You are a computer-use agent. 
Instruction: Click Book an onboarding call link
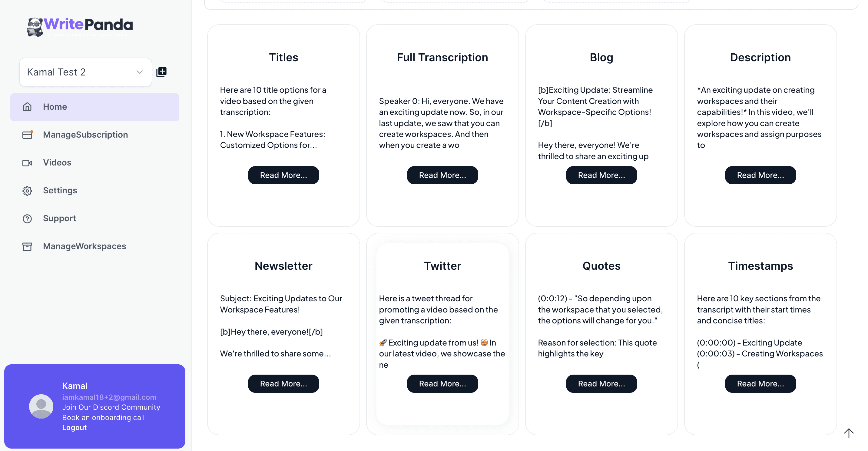click(x=104, y=417)
